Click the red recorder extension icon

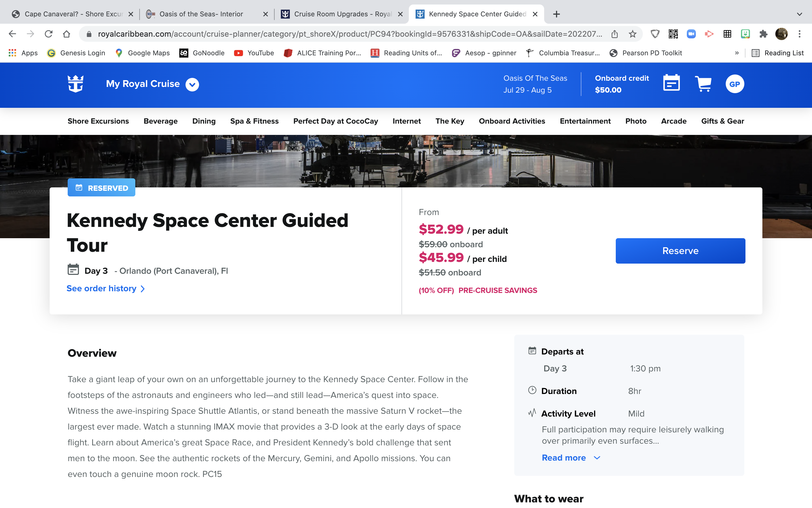709,34
